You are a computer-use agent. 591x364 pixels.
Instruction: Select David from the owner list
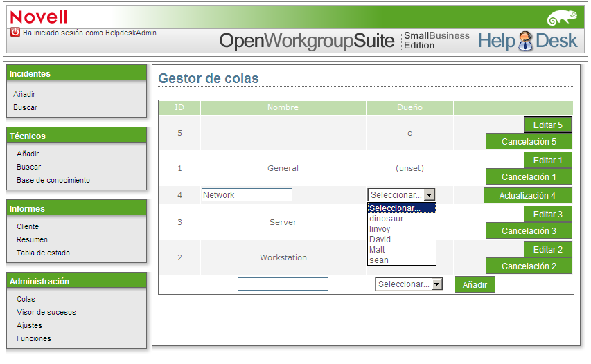[x=402, y=239]
